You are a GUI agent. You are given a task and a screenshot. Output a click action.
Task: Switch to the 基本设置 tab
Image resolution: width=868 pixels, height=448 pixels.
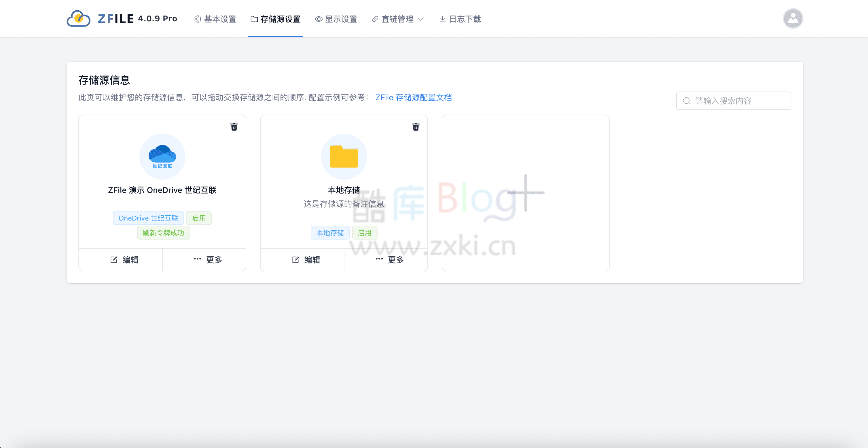click(x=215, y=19)
